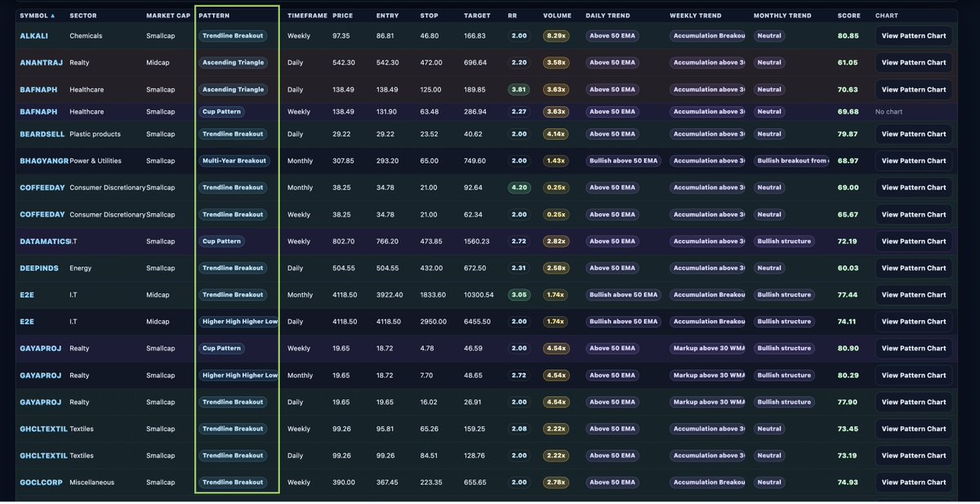
Task: Click the score value 80.85
Action: pos(848,36)
